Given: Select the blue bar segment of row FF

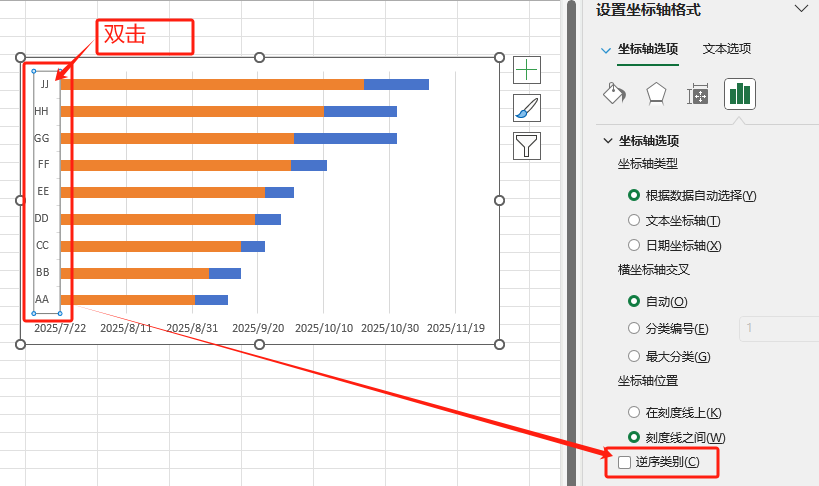Looking at the screenshot, I should click(x=309, y=165).
